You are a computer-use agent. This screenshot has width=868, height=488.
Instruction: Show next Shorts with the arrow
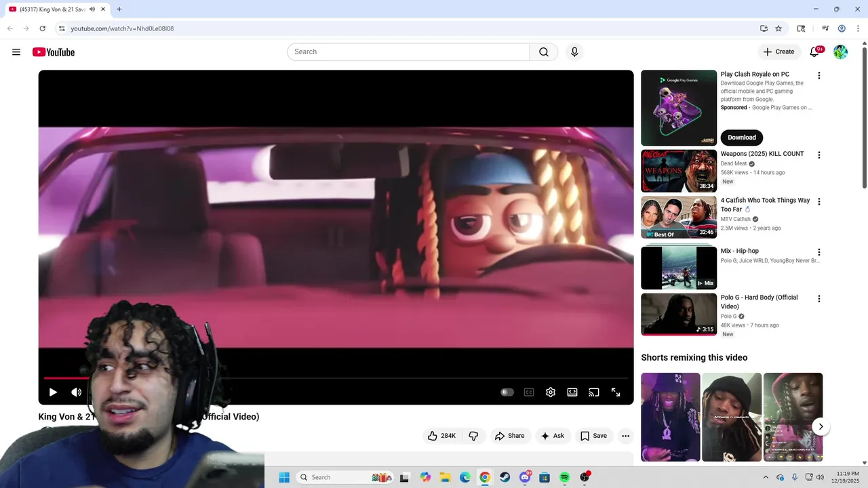821,426
